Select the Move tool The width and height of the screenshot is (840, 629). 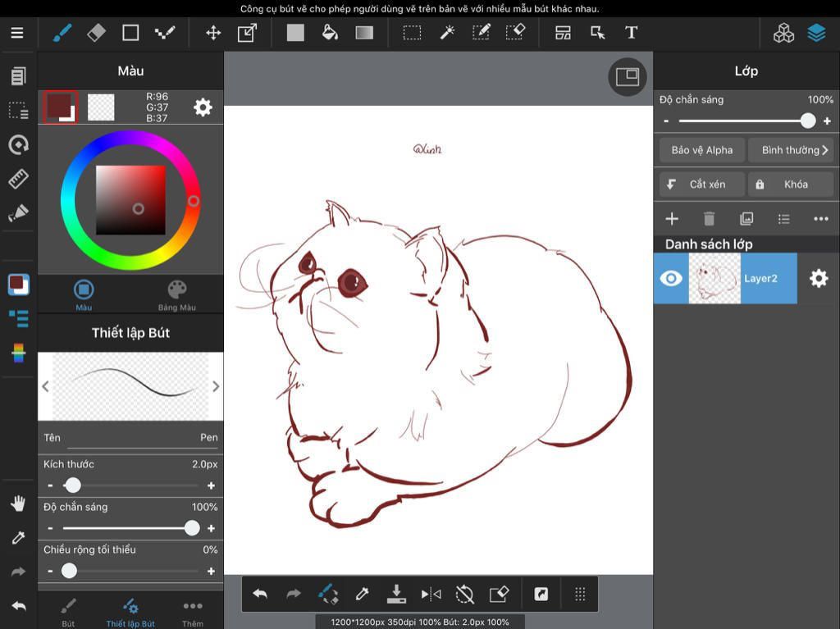pyautogui.click(x=213, y=33)
